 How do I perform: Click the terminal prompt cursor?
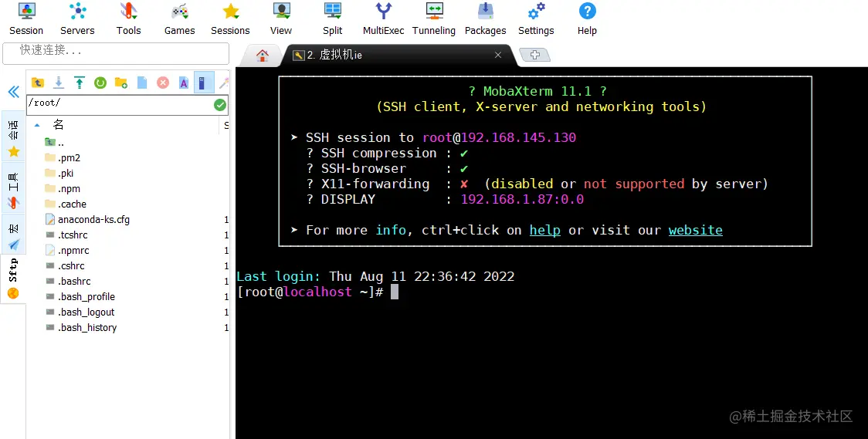pos(395,292)
